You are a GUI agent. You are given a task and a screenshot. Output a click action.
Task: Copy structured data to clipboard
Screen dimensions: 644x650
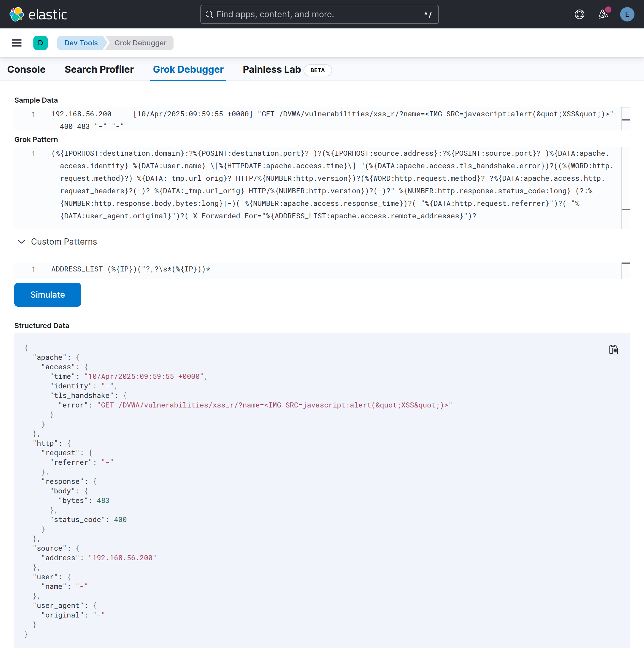[613, 350]
